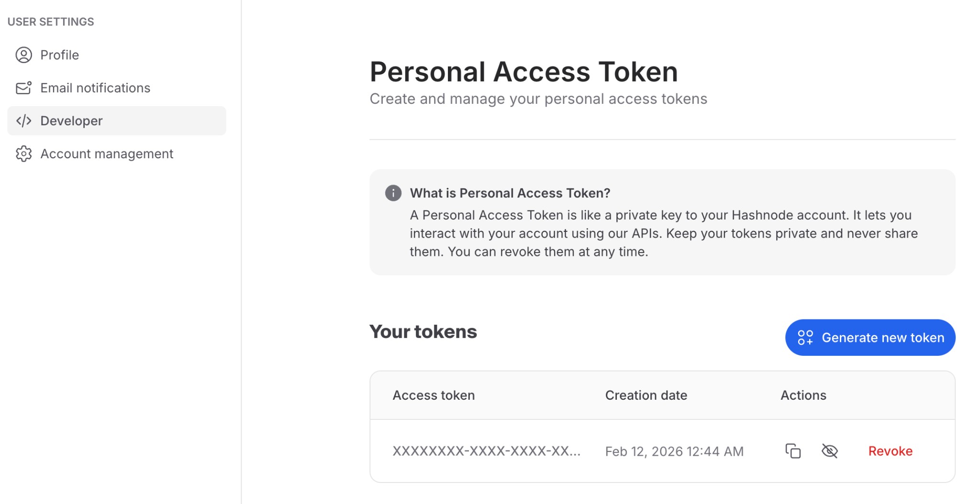The width and height of the screenshot is (980, 504).
Task: Click the Creation date column header
Action: click(x=646, y=395)
